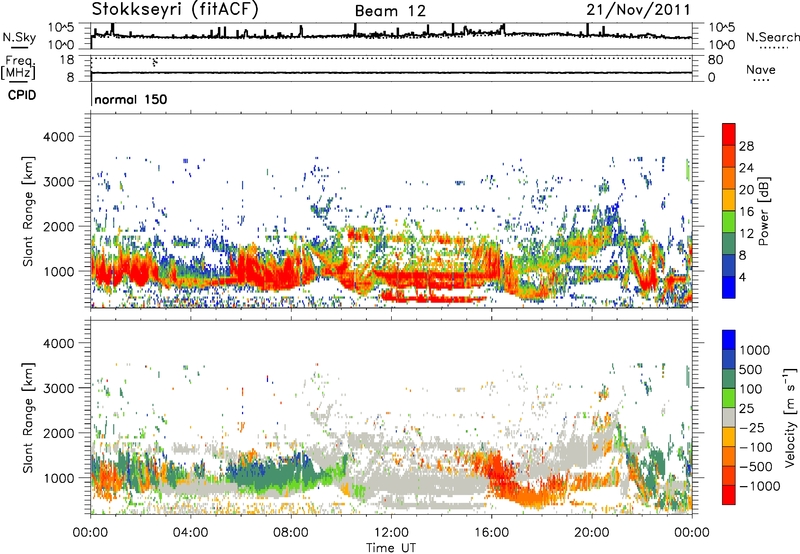Viewport: 800px width, 554px height.
Task: Click the 'Stokkseyri (fitACF)' title text
Action: [175, 9]
